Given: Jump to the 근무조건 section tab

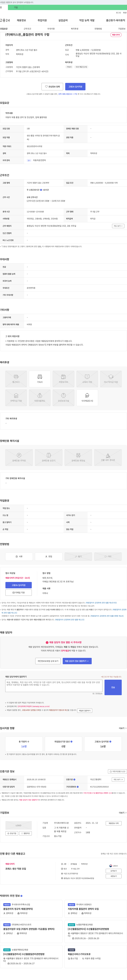Looking at the screenshot, I should point(27,29).
